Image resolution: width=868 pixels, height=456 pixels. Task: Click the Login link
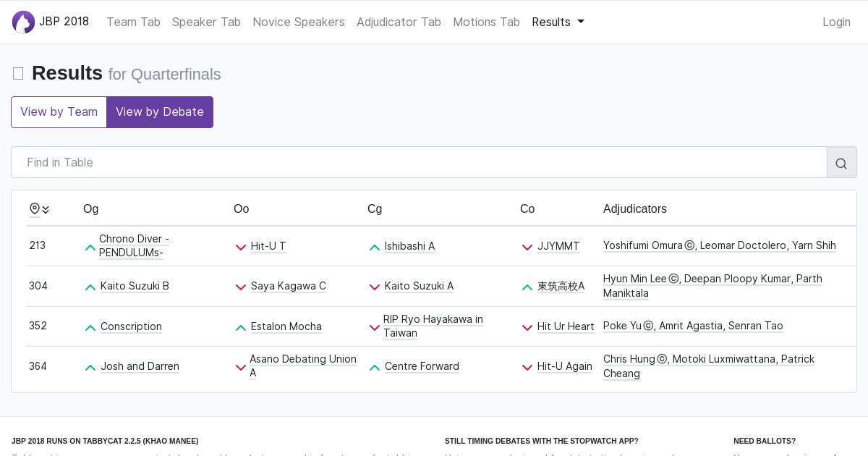click(836, 22)
